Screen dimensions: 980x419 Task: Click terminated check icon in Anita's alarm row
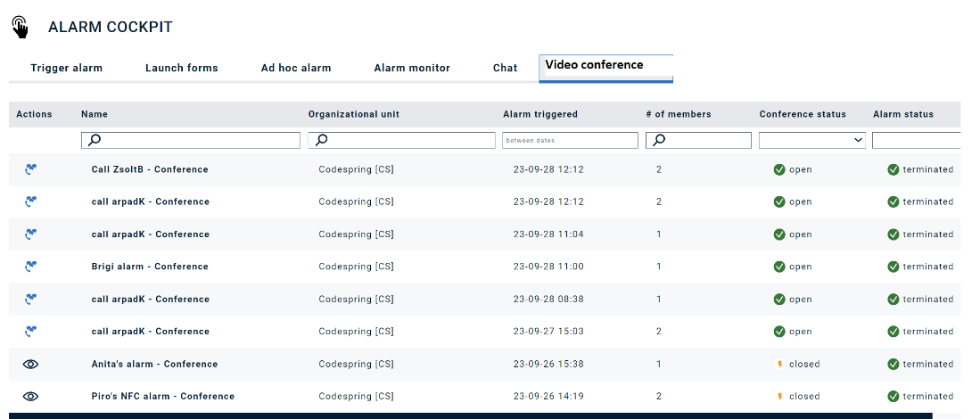894,364
